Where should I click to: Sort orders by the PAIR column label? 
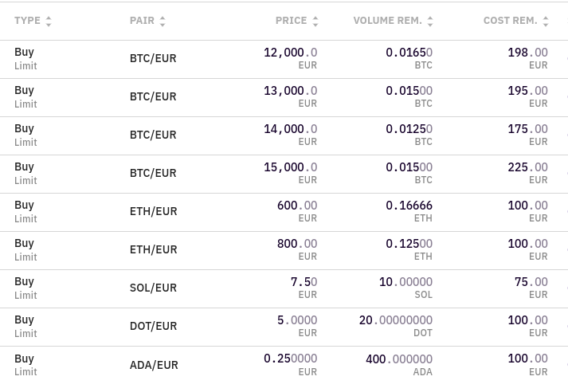142,21
